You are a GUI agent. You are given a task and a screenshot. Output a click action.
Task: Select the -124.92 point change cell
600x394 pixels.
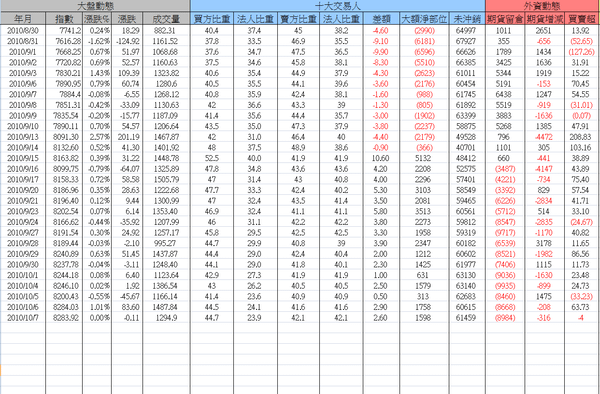[x=128, y=41]
